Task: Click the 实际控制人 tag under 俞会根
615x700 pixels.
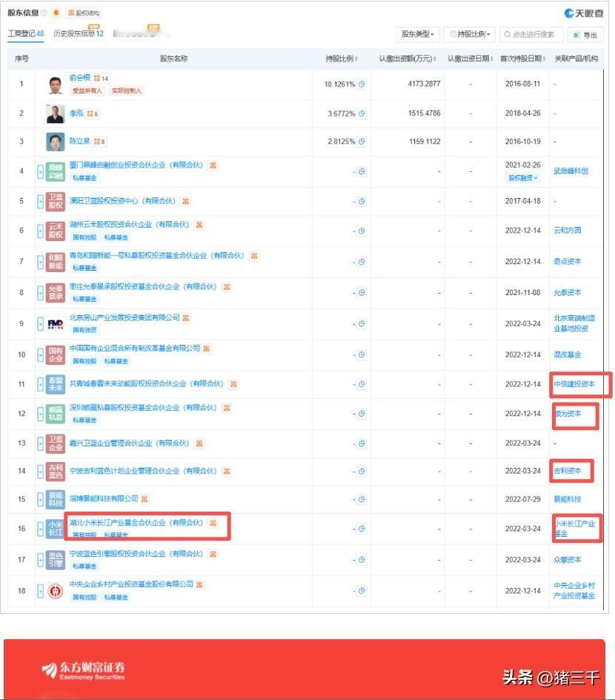Action: (127, 90)
